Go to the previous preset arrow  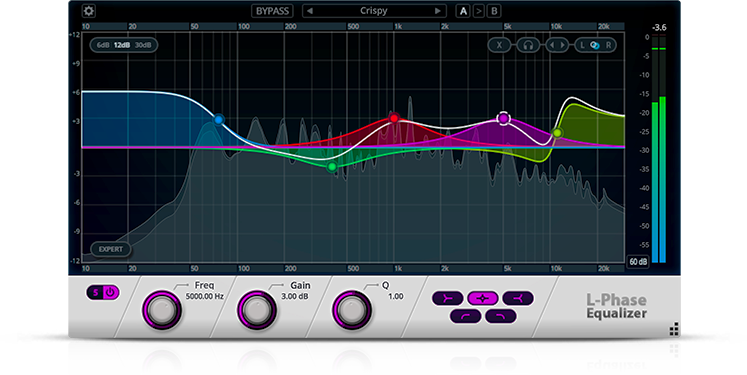tap(310, 11)
